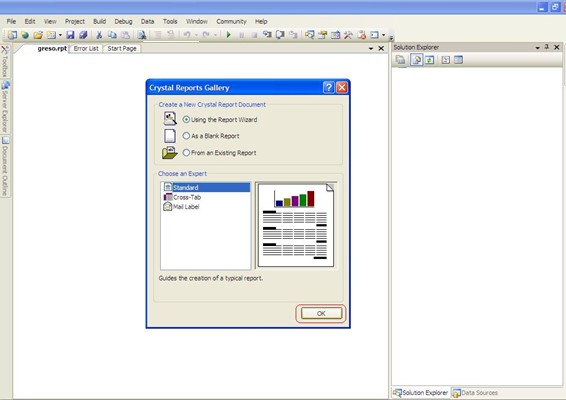Switch to the Data Sources bottom tab
Screen dimensions: 566x400
[x=475, y=393]
